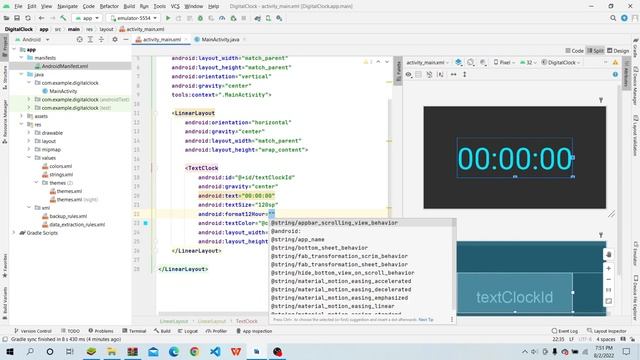This screenshot has width=640, height=360.
Task: Collapse the manifests folder
Action: pyautogui.click(x=22, y=58)
